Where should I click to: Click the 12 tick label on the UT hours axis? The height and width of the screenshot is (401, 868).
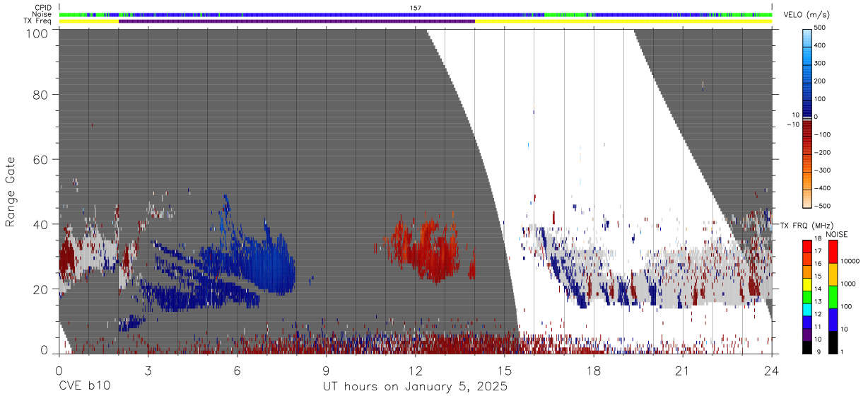click(x=416, y=371)
